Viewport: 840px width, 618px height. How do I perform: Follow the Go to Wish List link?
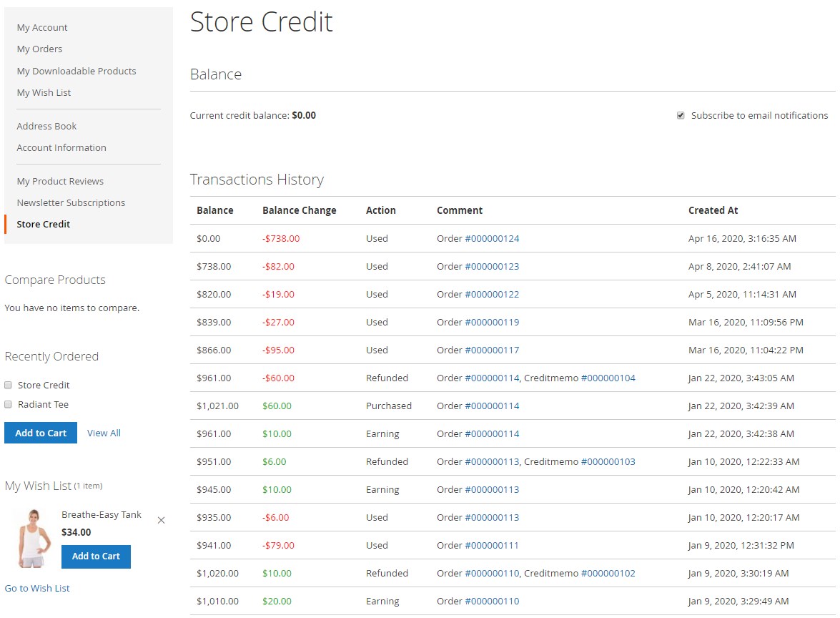[37, 588]
